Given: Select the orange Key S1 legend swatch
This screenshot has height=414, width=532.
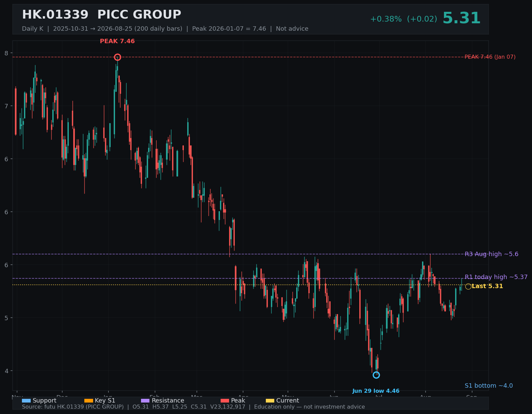Looking at the screenshot, I should (x=89, y=401).
